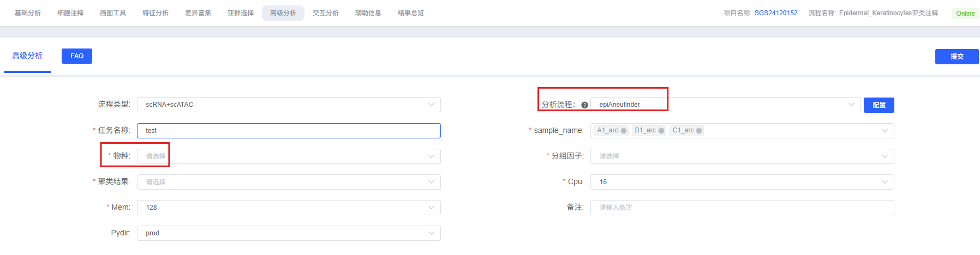Remove the B1_arc sample tag
The image size is (980, 255).
pos(661,131)
